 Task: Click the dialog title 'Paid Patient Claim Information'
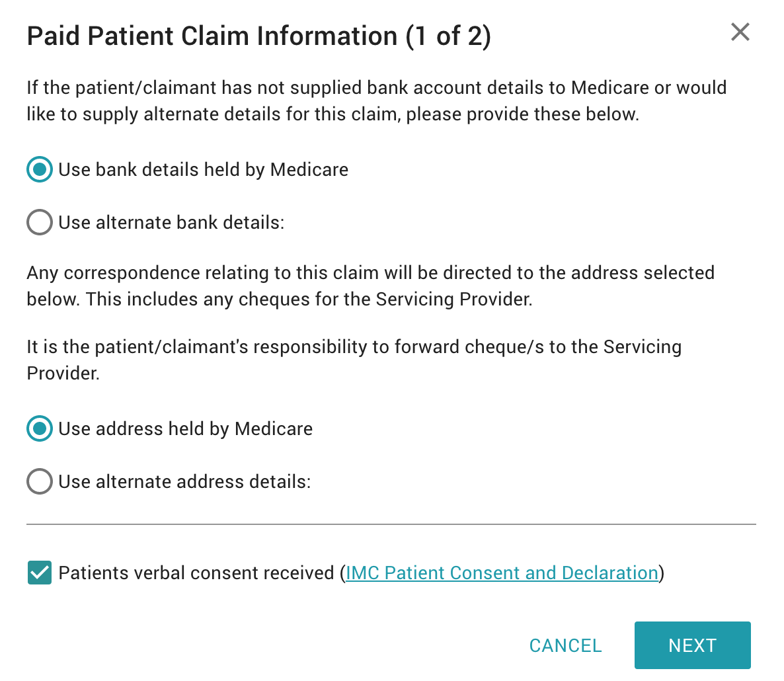(212, 36)
